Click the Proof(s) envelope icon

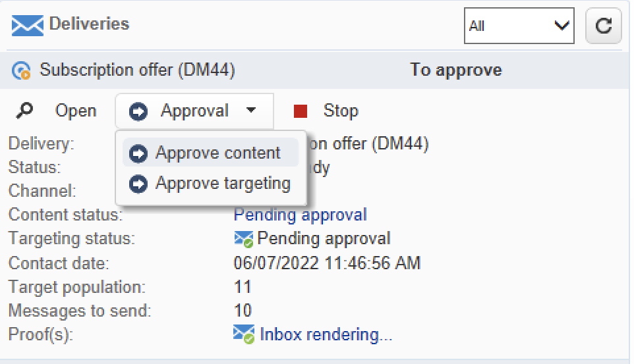click(244, 334)
